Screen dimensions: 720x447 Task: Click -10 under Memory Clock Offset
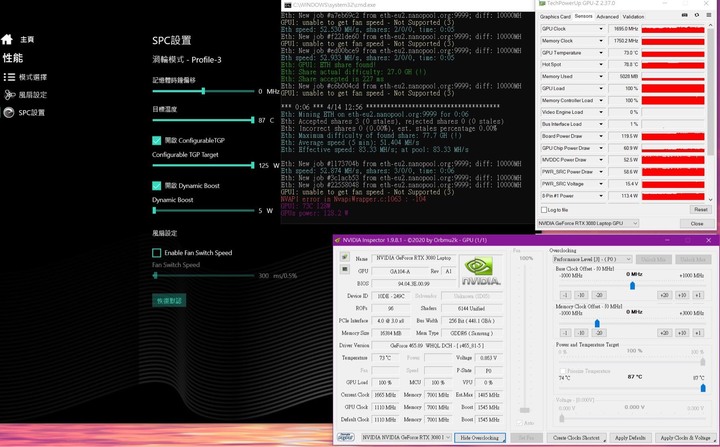click(581, 333)
